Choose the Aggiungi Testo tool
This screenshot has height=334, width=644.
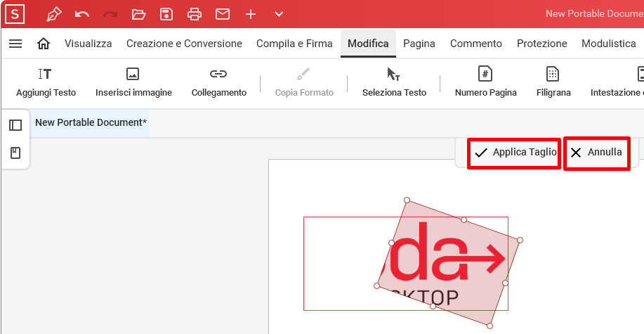pos(46,83)
